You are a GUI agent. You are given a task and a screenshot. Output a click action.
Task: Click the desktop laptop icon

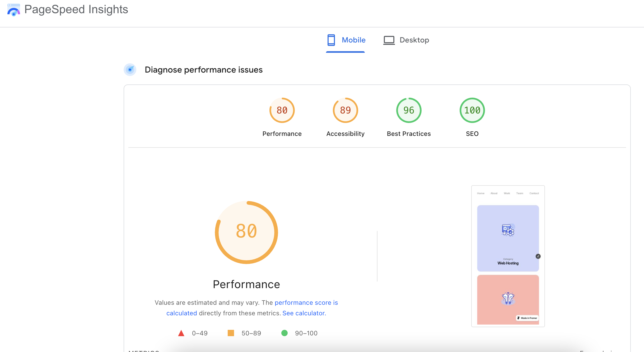389,40
